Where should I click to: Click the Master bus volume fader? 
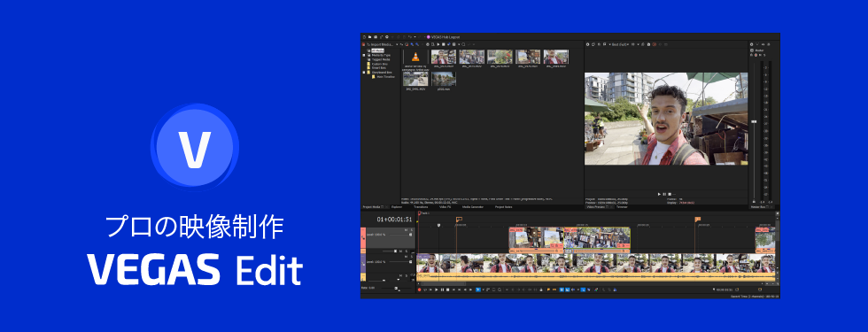point(754,121)
